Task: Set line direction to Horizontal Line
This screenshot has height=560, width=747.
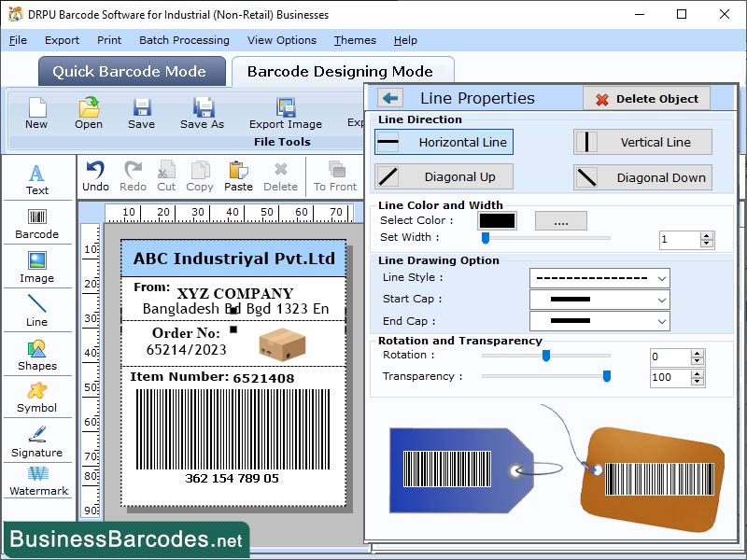Action: 444,142
